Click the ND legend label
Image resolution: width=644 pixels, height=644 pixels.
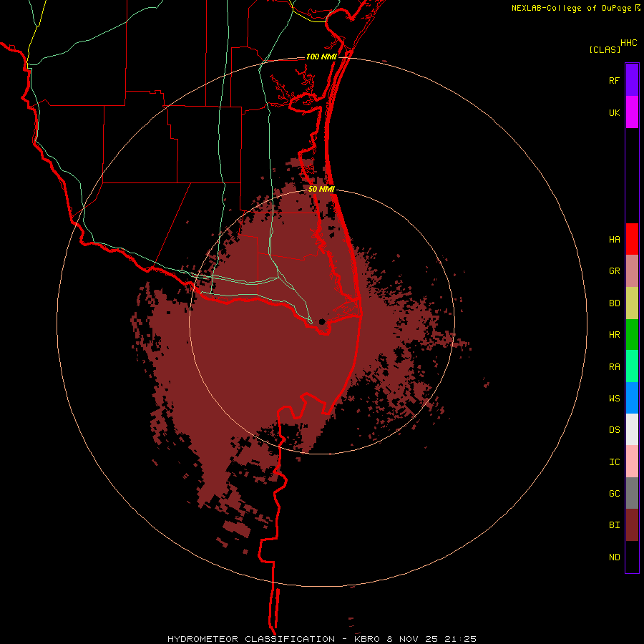click(x=614, y=557)
